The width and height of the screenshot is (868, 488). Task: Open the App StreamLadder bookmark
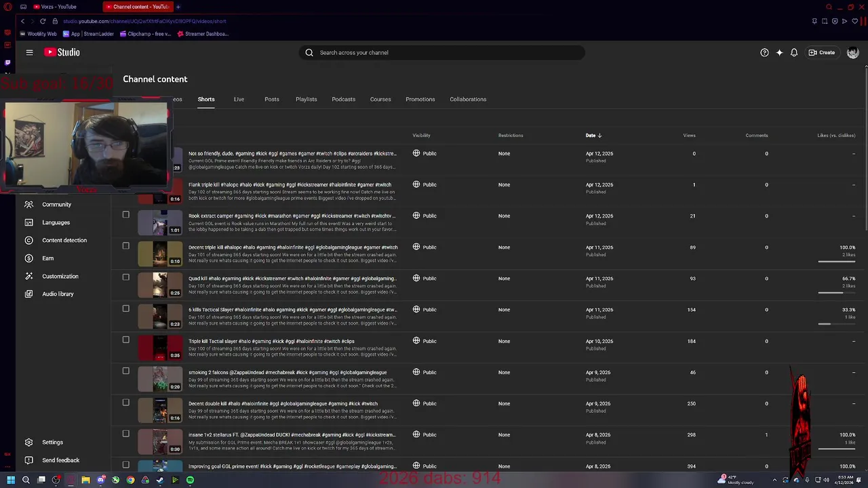[89, 34]
